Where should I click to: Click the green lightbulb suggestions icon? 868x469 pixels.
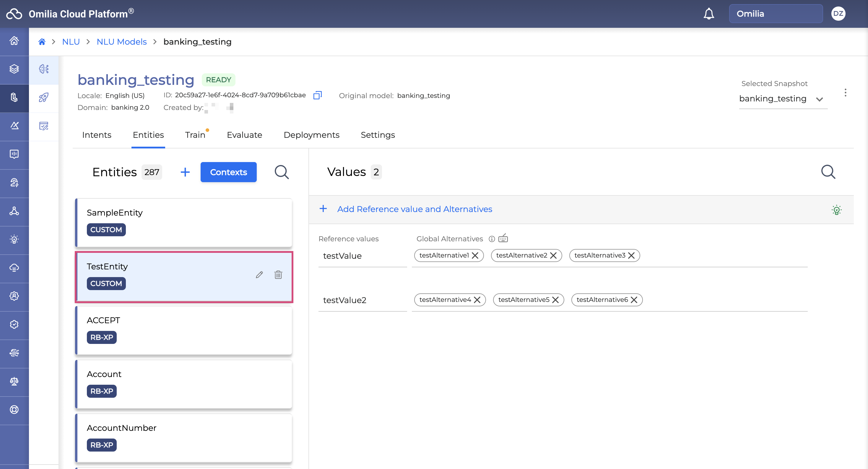coord(836,210)
